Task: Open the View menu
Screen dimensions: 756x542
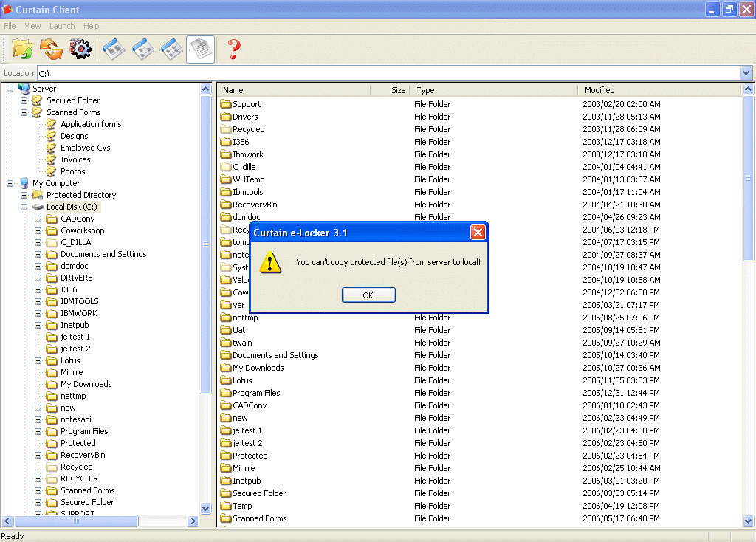Action: 32,26
